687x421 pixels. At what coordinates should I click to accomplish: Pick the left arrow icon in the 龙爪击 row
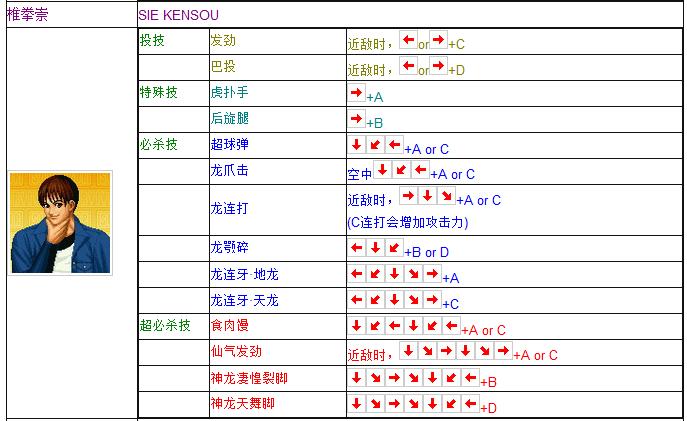(420, 170)
